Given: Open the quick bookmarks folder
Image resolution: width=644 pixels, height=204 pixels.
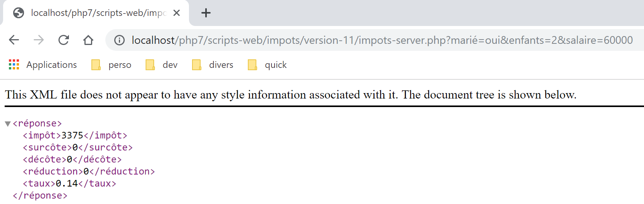Looking at the screenshot, I should (268, 65).
